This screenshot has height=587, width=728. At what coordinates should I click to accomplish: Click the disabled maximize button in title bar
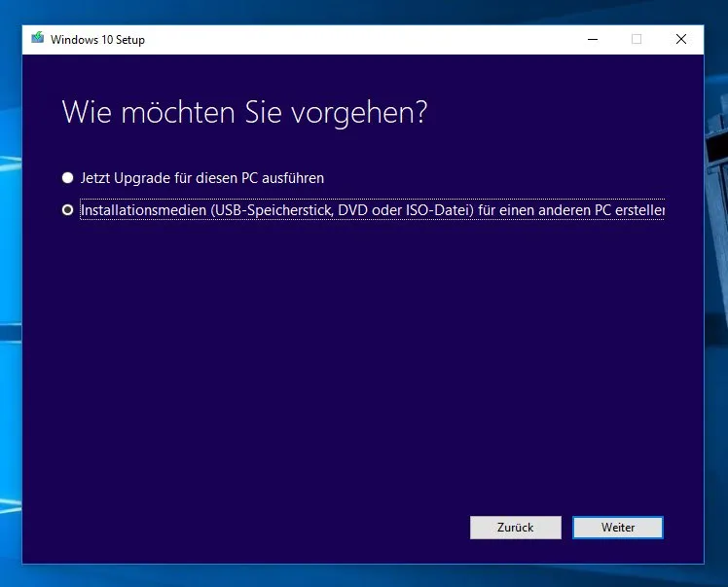click(637, 40)
